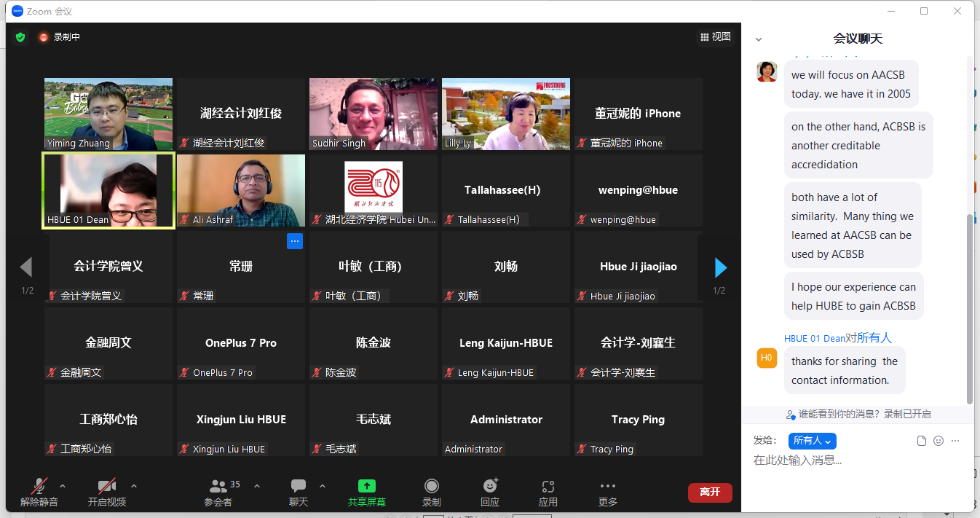Click the green security shield icon
Screen dimensions: 980x518
coord(20,37)
